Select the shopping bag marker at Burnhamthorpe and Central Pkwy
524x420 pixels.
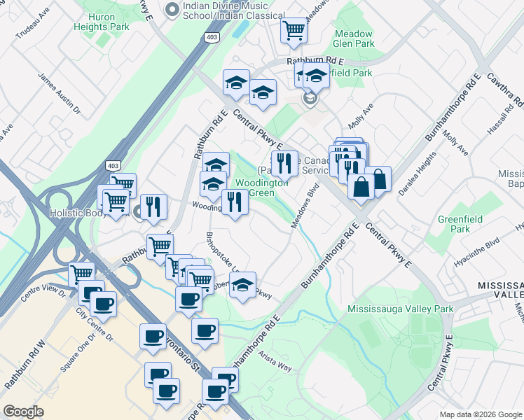(x=361, y=188)
